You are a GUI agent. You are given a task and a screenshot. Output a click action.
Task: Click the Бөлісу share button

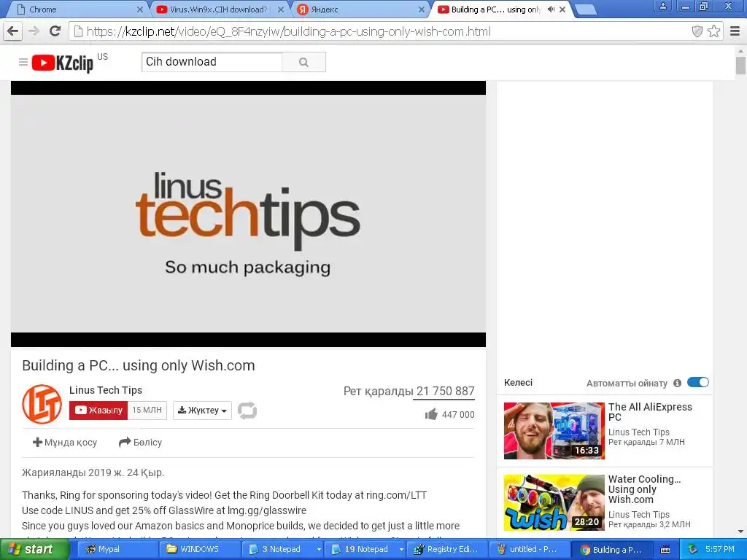pos(141,443)
